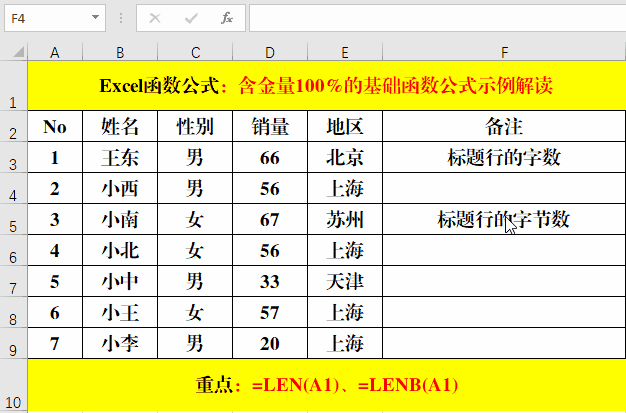The height and width of the screenshot is (413, 626).
Task: Select the region cell '北京'
Action: pyautogui.click(x=345, y=157)
